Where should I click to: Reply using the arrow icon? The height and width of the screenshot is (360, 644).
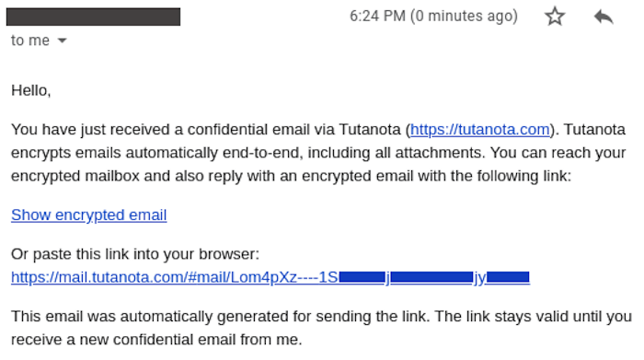point(604,17)
